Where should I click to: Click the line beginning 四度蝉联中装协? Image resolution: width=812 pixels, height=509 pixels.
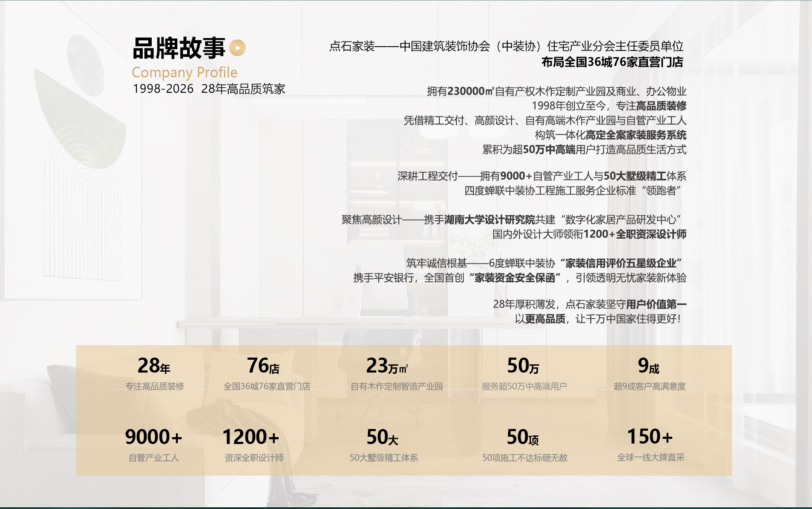[573, 190]
